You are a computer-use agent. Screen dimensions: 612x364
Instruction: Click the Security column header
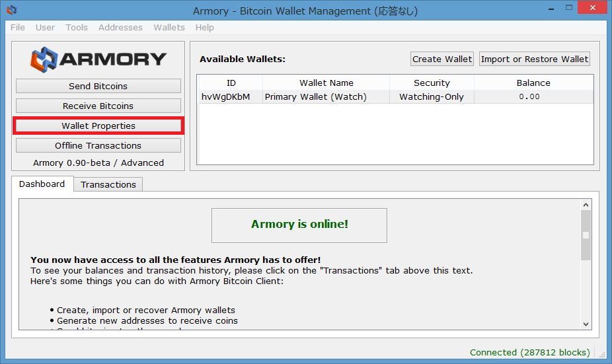tap(432, 83)
